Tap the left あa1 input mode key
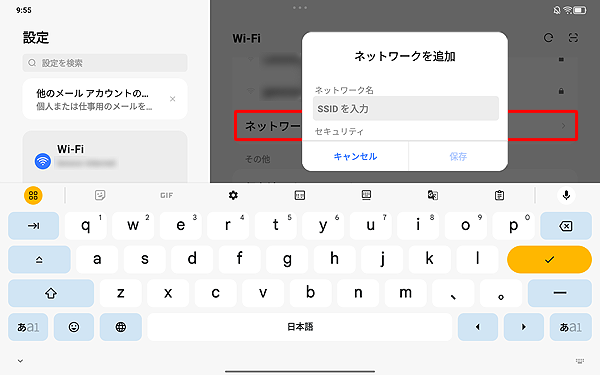 (x=28, y=327)
